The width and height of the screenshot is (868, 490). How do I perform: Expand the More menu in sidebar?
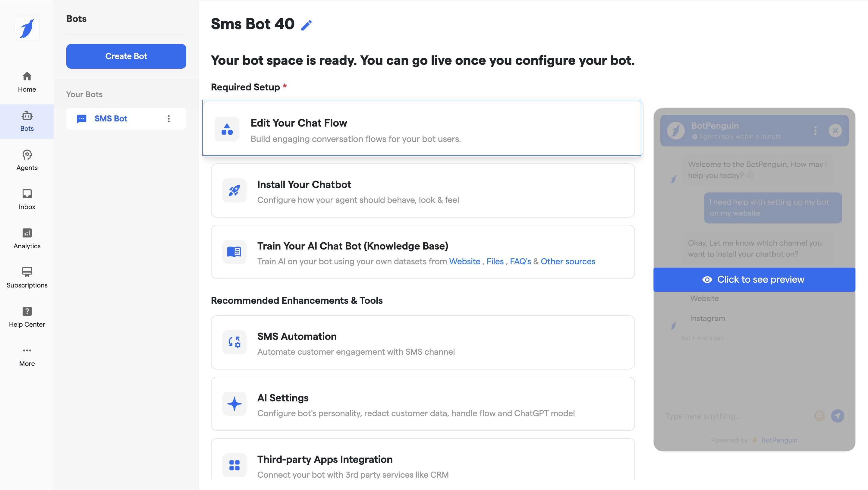(27, 356)
